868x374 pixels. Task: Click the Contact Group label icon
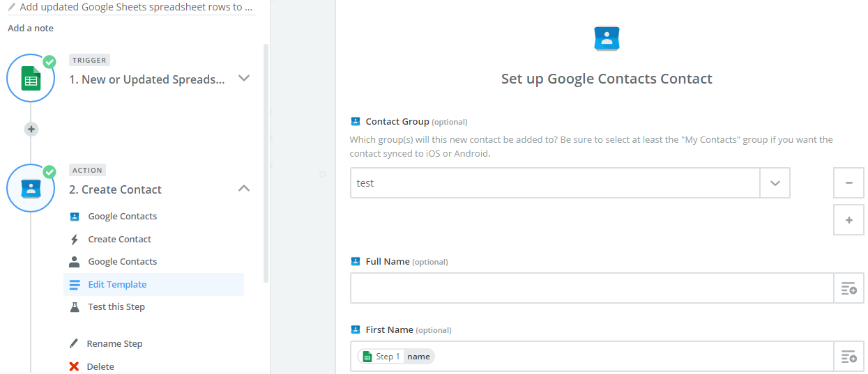(356, 121)
